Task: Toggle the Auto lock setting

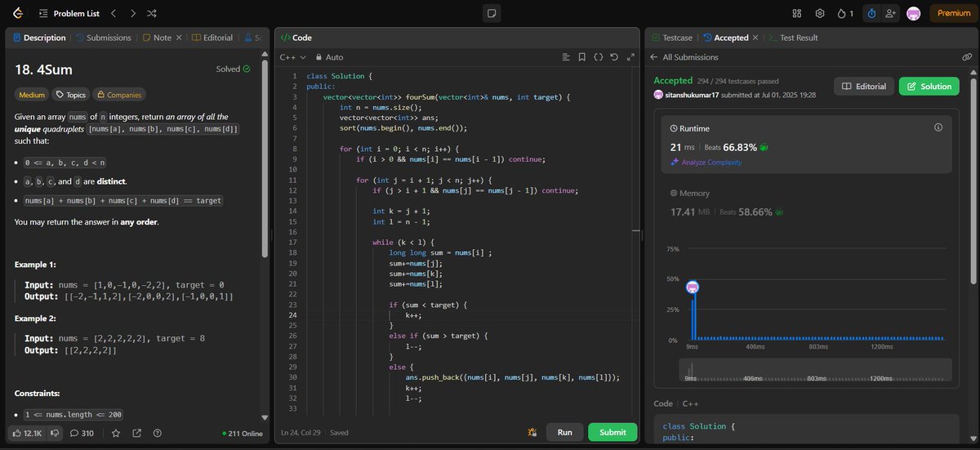Action: coord(329,57)
